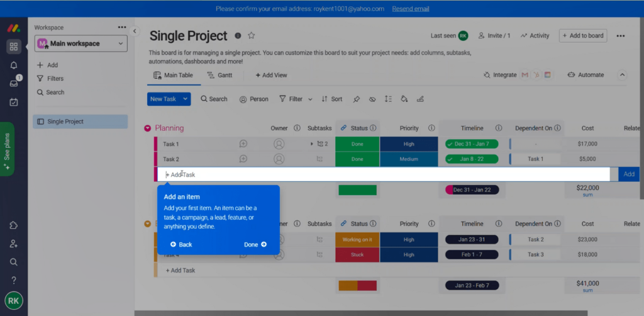Open monday.com home logo
The image size is (644, 316).
pyautogui.click(x=14, y=28)
